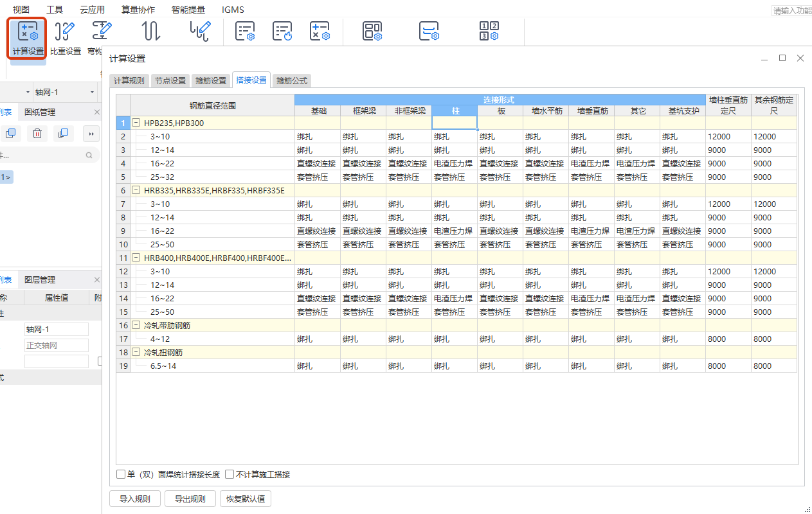Switch to the 节点设置 tab
The height and width of the screenshot is (514, 812).
170,81
